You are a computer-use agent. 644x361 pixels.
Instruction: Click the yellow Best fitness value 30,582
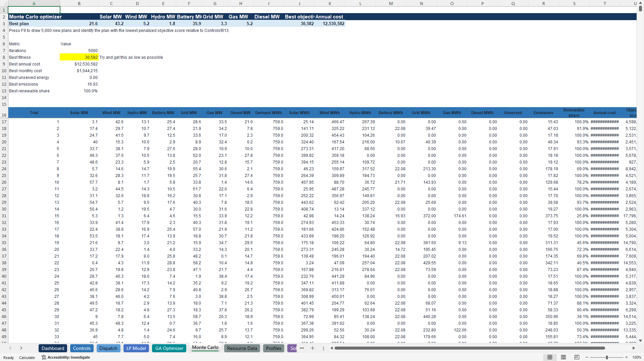(x=79, y=57)
